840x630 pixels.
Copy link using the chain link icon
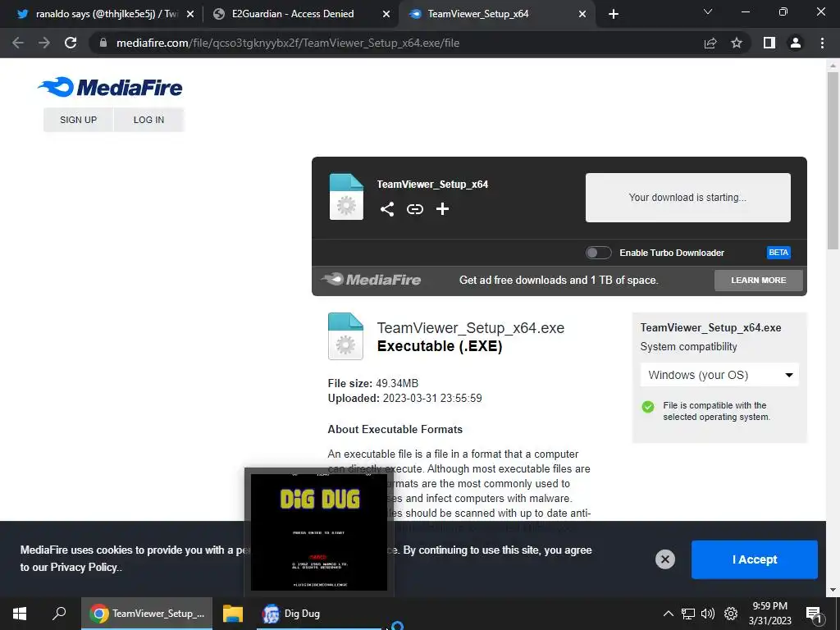click(x=414, y=209)
